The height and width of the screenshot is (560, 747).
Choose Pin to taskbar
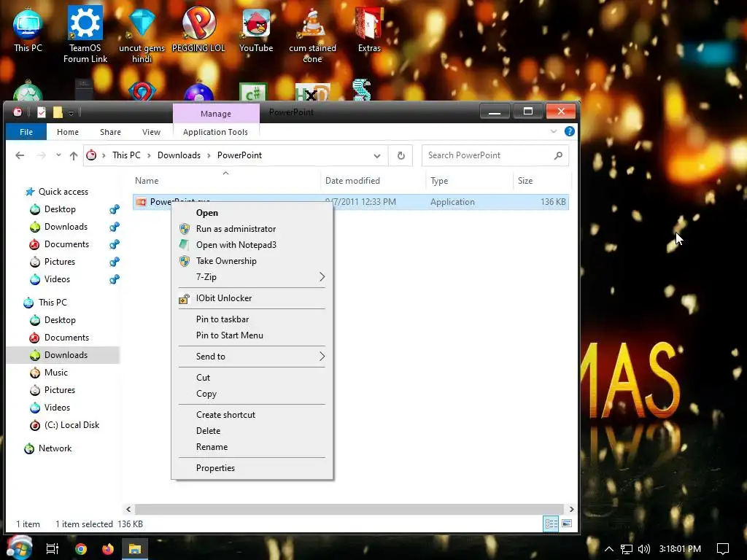[252, 319]
